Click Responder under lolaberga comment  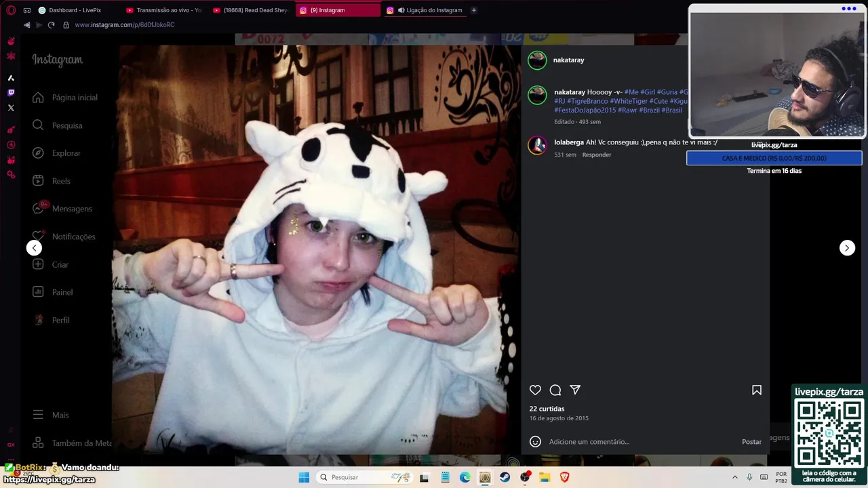(x=597, y=155)
